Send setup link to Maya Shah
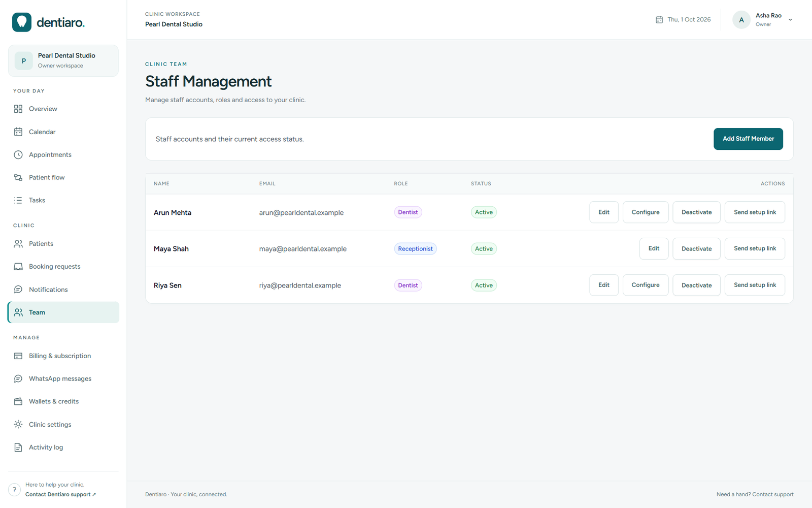The image size is (812, 508). 755,249
